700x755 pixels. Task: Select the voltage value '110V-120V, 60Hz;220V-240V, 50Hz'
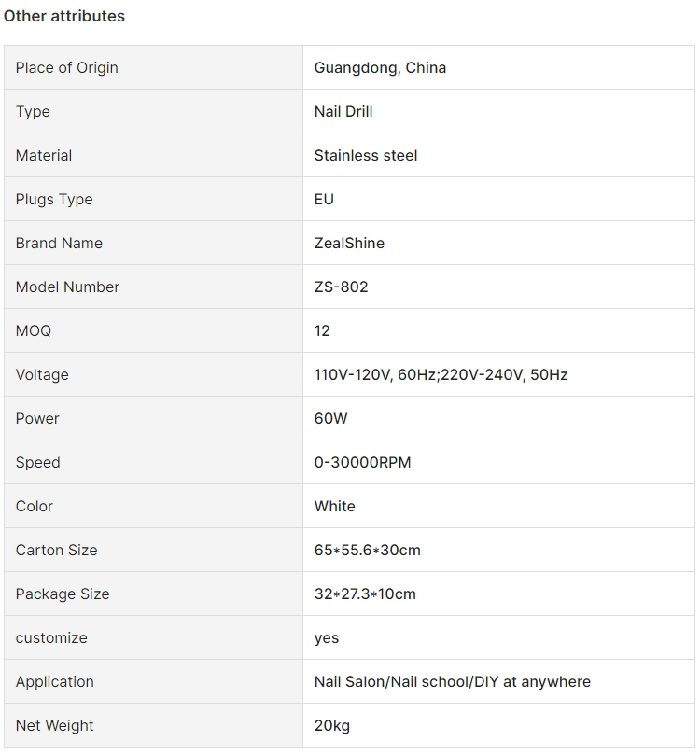click(x=441, y=374)
